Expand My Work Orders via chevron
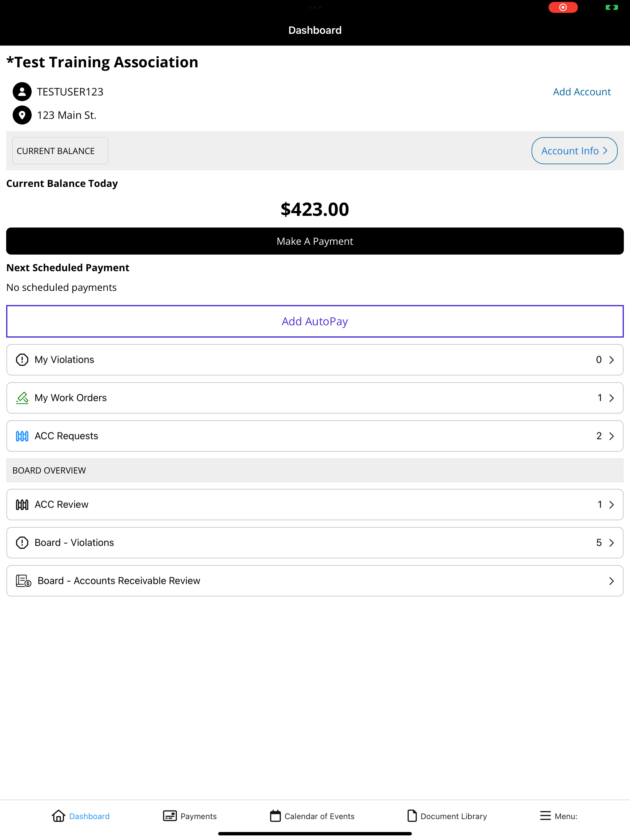630x840 pixels. 611,398
